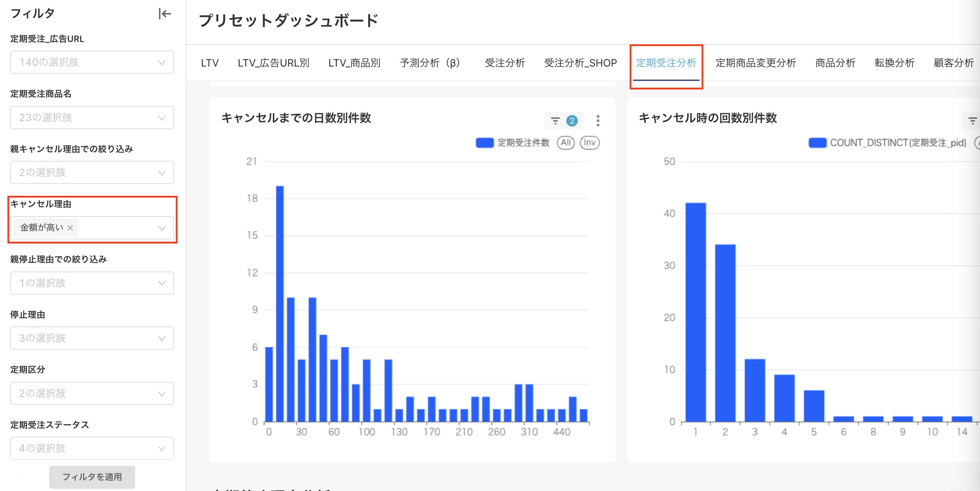Switch to 顧客分析 tab
The height and width of the screenshot is (491, 980).
pos(954,63)
